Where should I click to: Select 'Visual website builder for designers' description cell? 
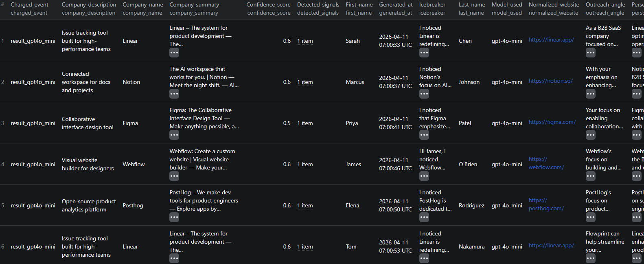(88, 164)
